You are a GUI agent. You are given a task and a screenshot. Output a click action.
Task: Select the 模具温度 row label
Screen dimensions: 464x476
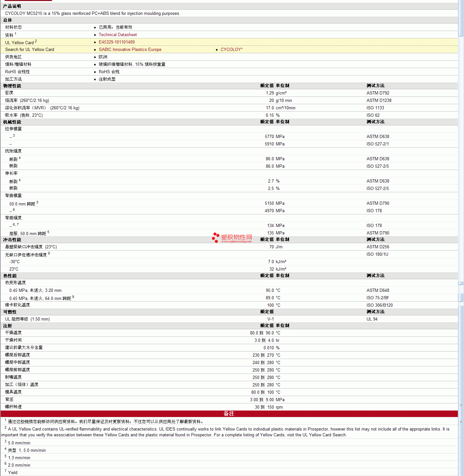pos(13,392)
